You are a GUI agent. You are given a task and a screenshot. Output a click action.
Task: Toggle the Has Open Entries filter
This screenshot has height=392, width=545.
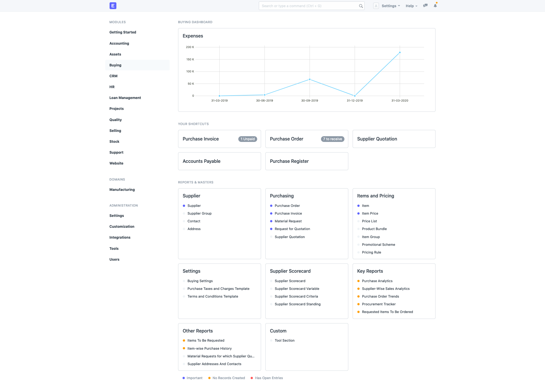tap(268, 378)
